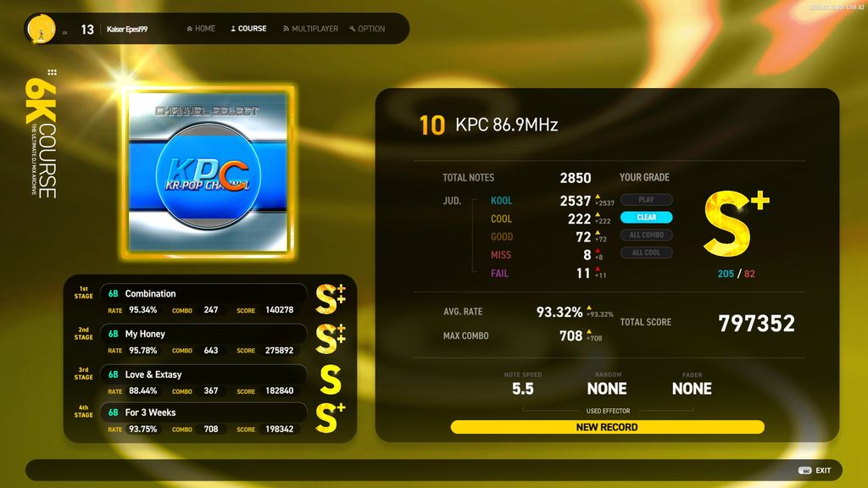Open the OPTION menu
The image size is (868, 488).
click(367, 28)
